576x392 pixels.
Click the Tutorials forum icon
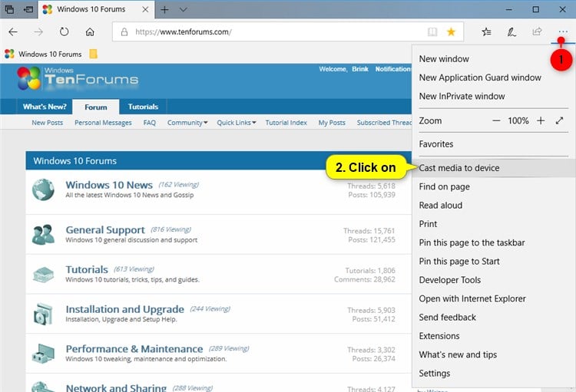[43, 274]
